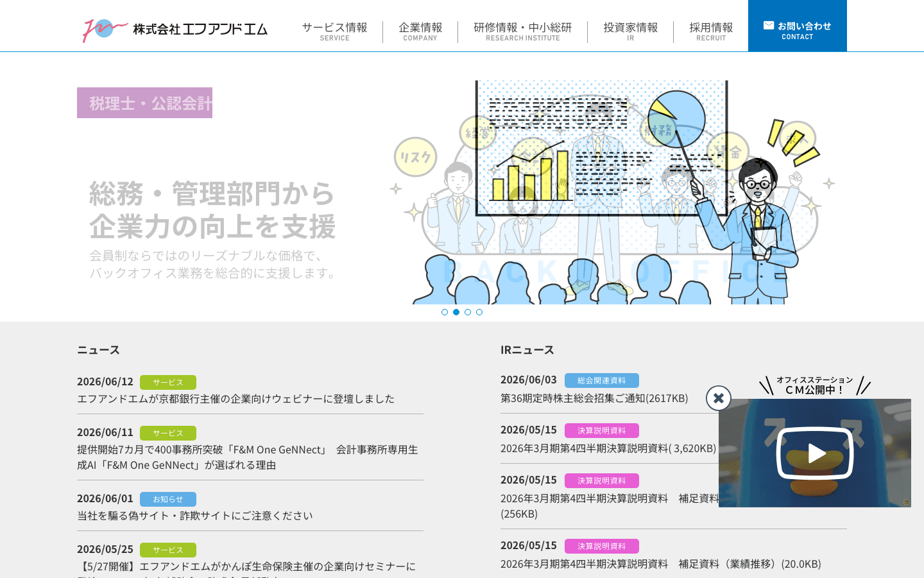This screenshot has width=924, height=578.
Task: Click the 総務・管理部門から hero headline
Action: click(212, 210)
